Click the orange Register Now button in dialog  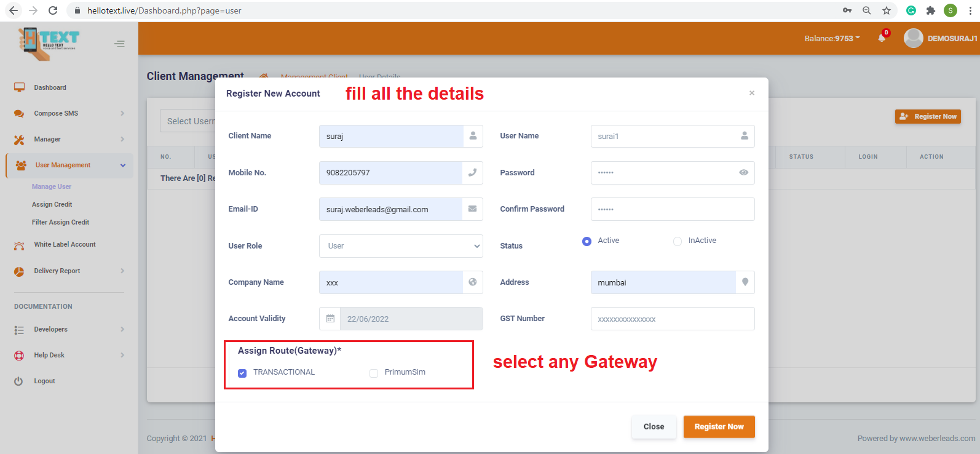[719, 426]
